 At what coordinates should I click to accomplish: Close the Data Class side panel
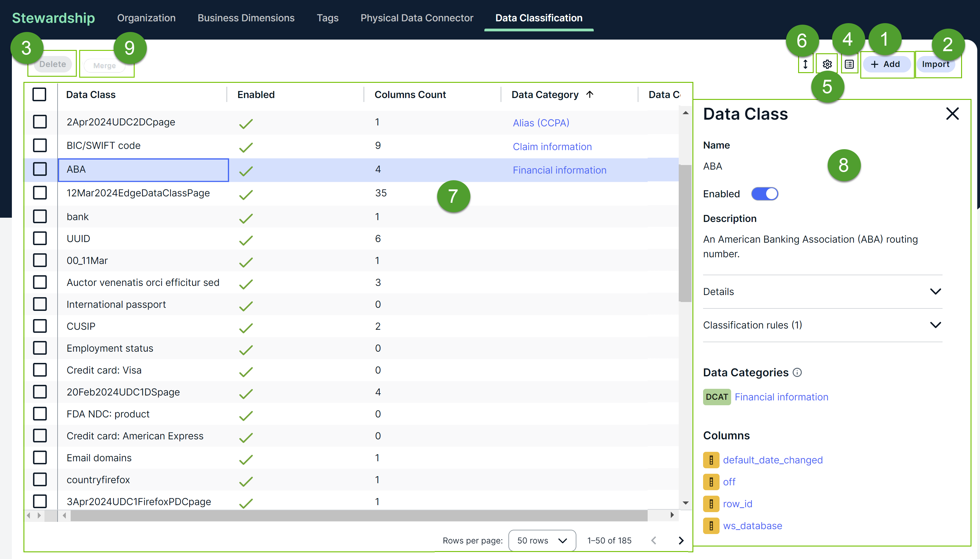point(952,114)
